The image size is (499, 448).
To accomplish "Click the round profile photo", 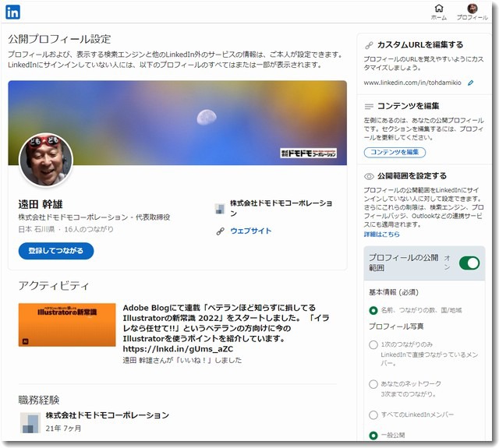I will tap(46, 160).
